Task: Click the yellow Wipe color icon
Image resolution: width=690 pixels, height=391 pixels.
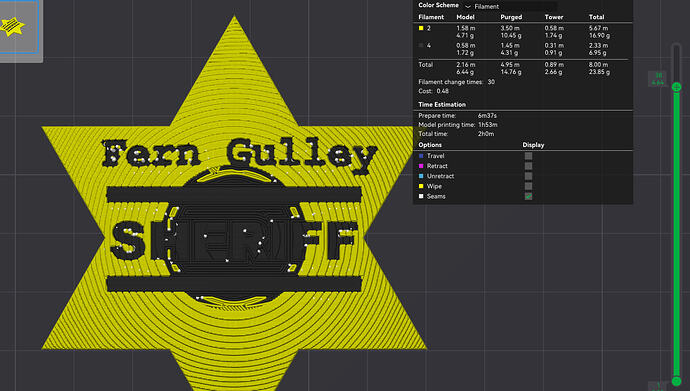Action: tap(421, 186)
